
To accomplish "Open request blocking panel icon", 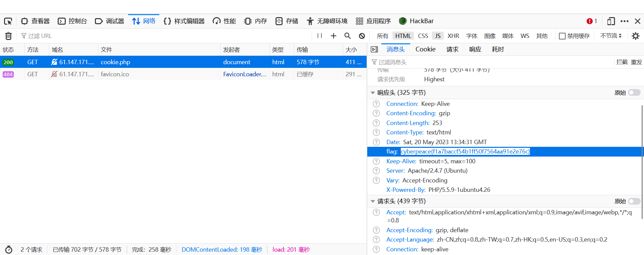I will pos(362,36).
